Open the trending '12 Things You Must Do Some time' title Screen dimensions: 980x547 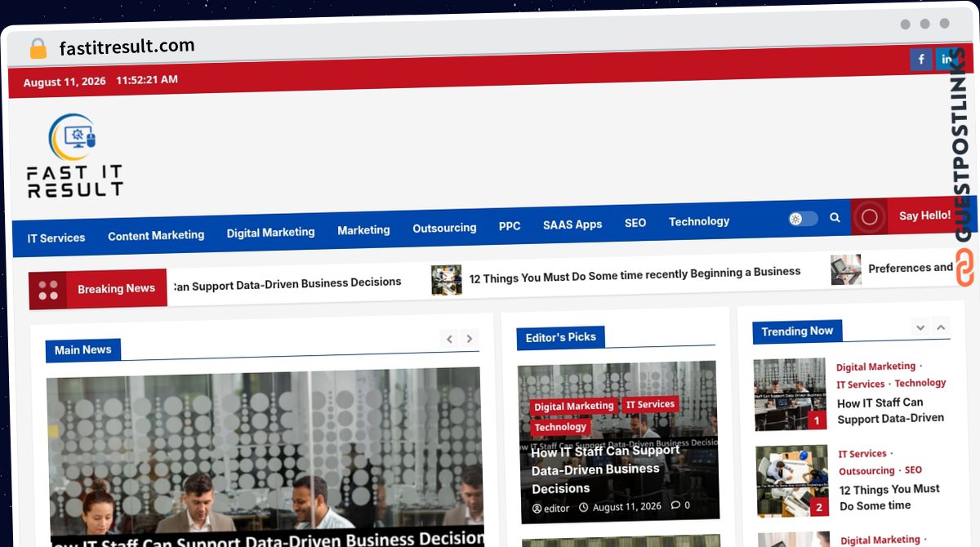pos(889,497)
